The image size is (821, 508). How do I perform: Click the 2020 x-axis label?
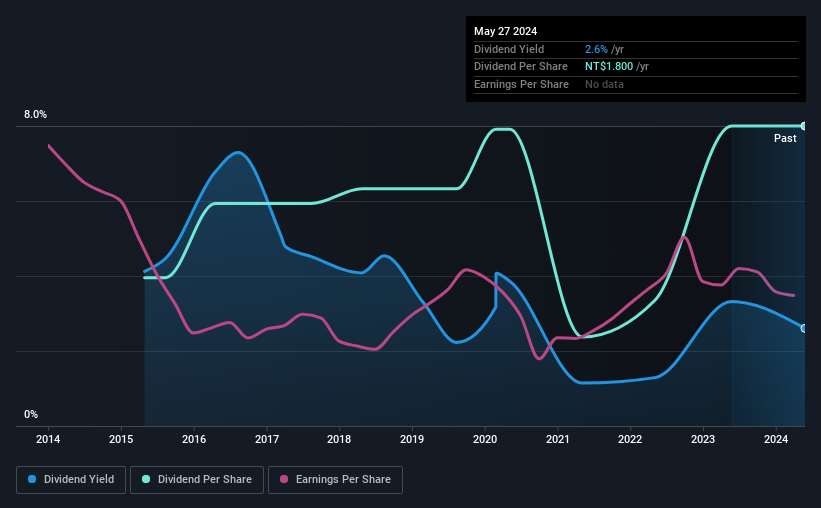tap(485, 439)
